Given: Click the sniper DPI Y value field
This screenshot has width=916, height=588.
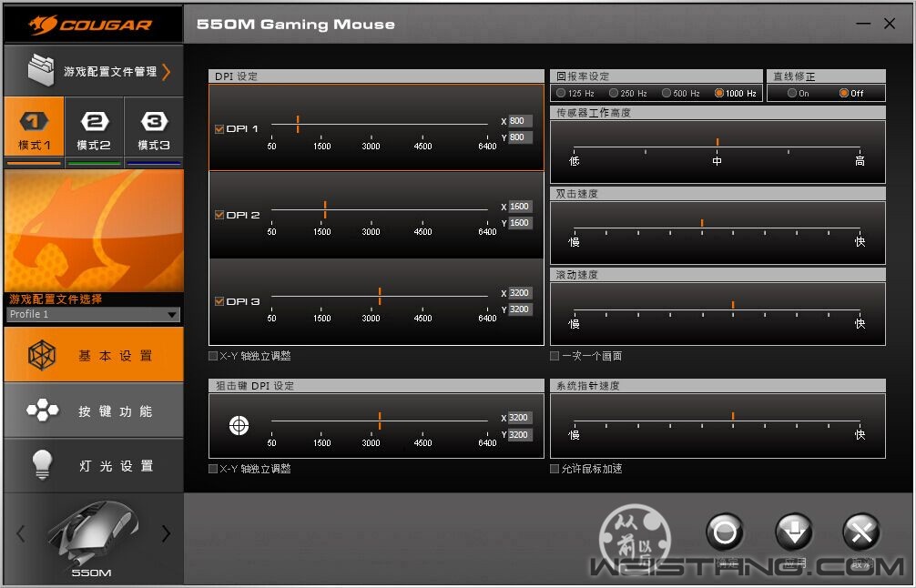Looking at the screenshot, I should coord(520,434).
